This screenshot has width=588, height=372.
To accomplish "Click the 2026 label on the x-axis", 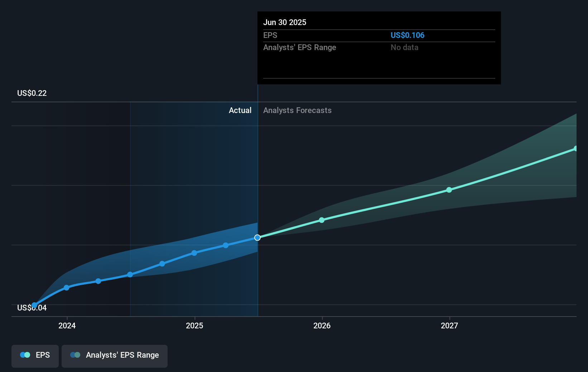I will 322,326.
